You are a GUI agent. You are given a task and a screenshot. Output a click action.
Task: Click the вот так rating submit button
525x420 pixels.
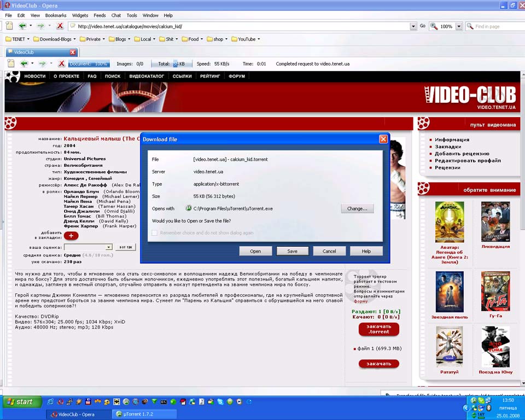(x=126, y=247)
